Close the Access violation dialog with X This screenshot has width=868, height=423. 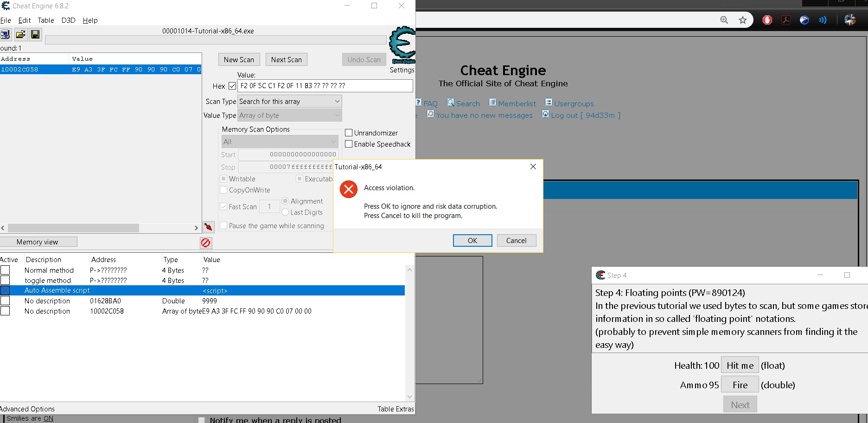pyautogui.click(x=533, y=167)
